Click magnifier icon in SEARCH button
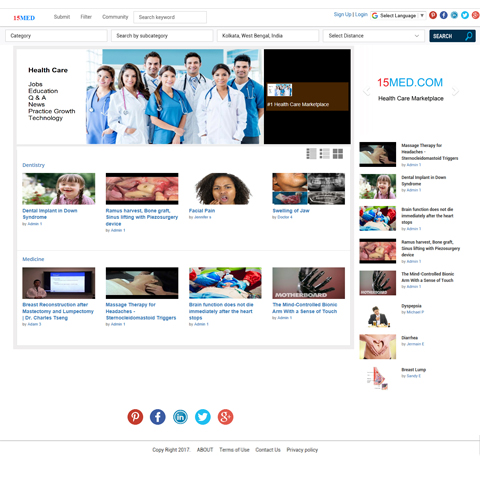 point(469,36)
